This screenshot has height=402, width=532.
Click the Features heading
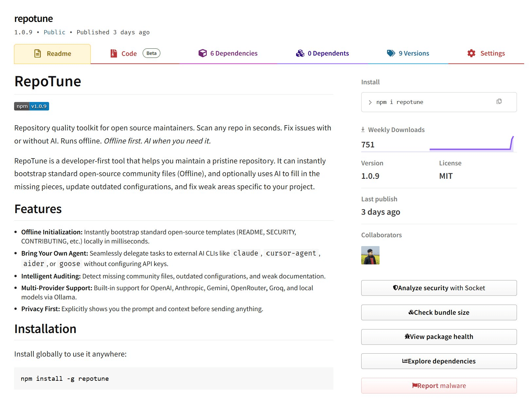click(38, 209)
